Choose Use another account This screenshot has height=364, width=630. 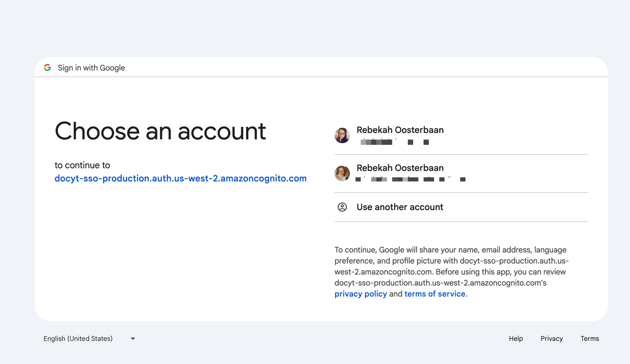coord(400,207)
